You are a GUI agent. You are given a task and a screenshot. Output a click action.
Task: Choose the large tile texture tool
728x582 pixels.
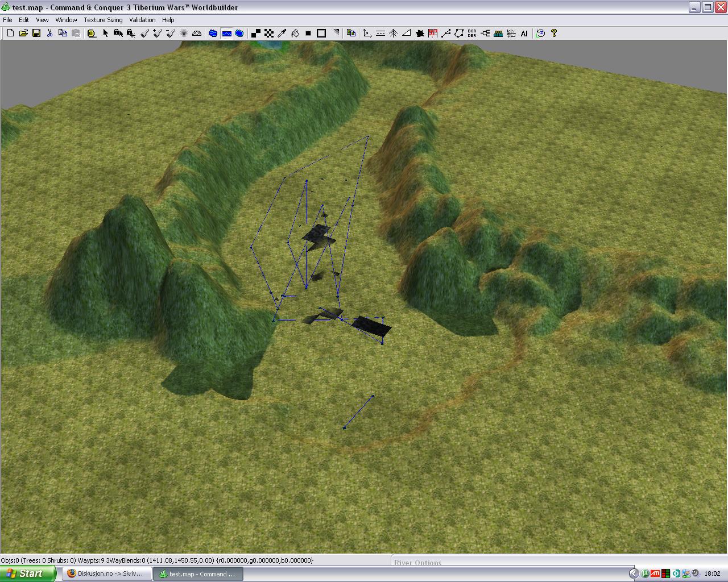coord(256,34)
